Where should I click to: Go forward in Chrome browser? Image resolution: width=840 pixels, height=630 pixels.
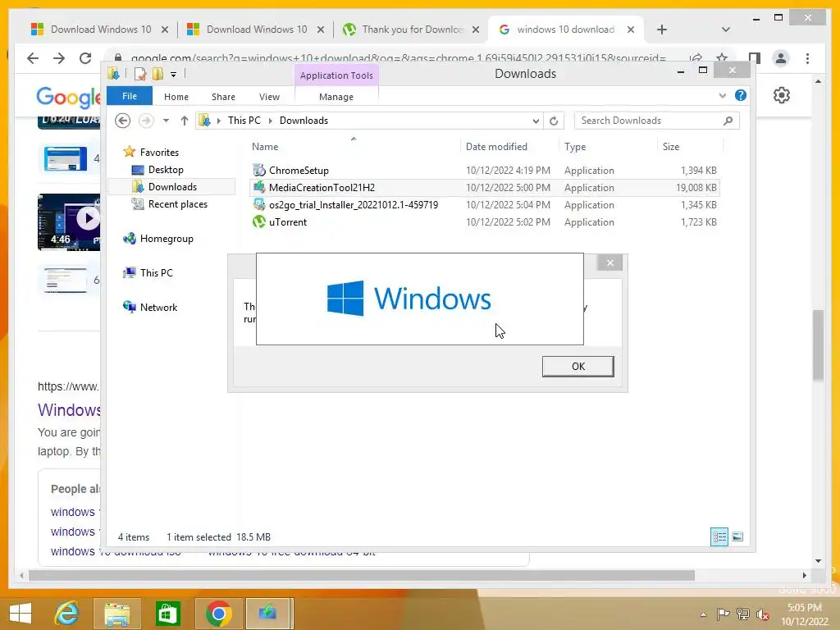(59, 58)
